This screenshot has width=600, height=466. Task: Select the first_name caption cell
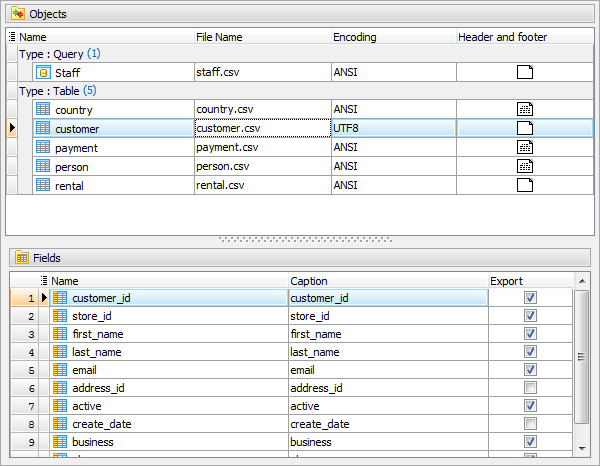point(388,334)
